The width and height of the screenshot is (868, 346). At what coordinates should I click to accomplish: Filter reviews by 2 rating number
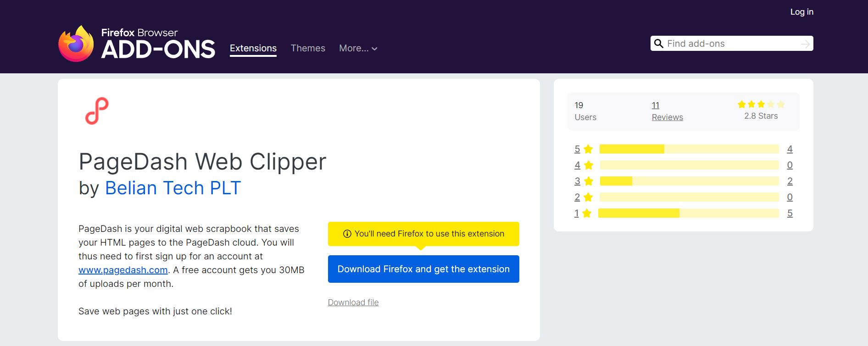tap(577, 197)
